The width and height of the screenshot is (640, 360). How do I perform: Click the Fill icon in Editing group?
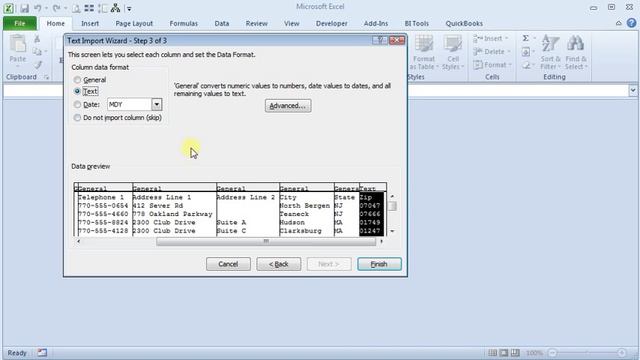526,52
